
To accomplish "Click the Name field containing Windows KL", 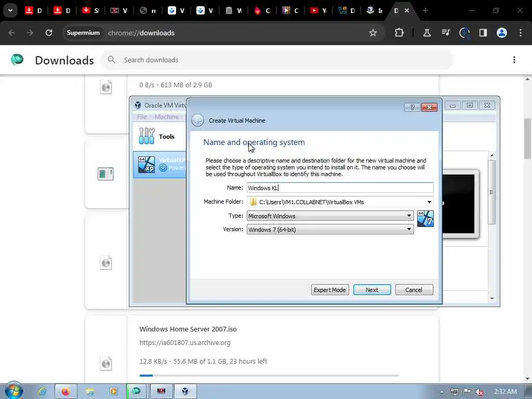I will [340, 188].
